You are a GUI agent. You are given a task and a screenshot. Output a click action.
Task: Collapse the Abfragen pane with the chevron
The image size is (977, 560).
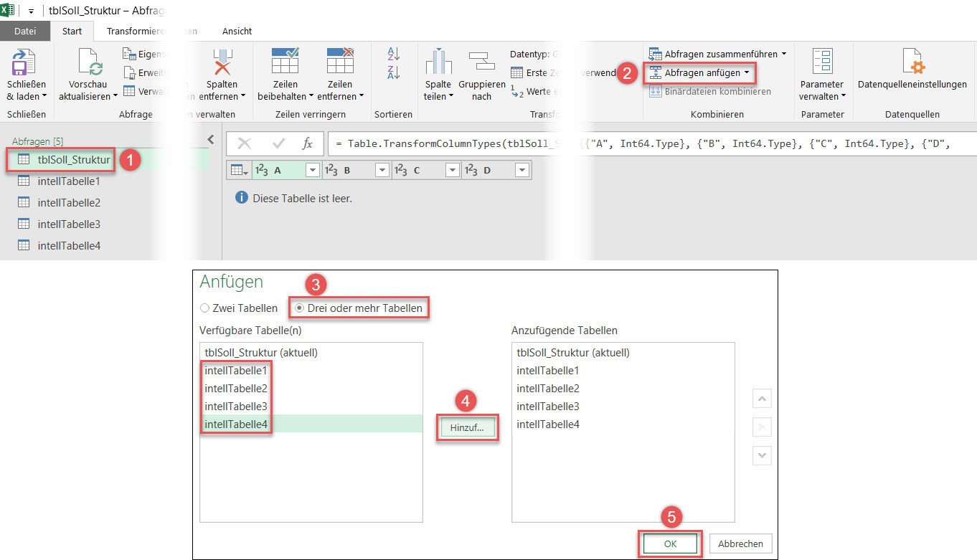click(210, 140)
